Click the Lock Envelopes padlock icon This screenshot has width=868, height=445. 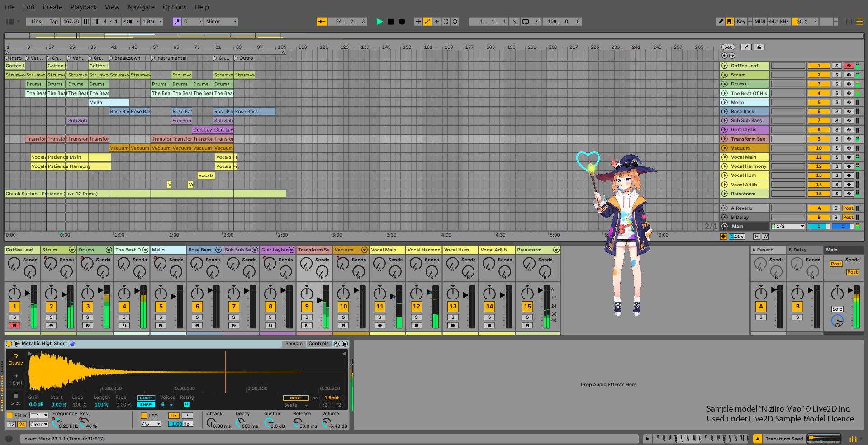coord(759,47)
